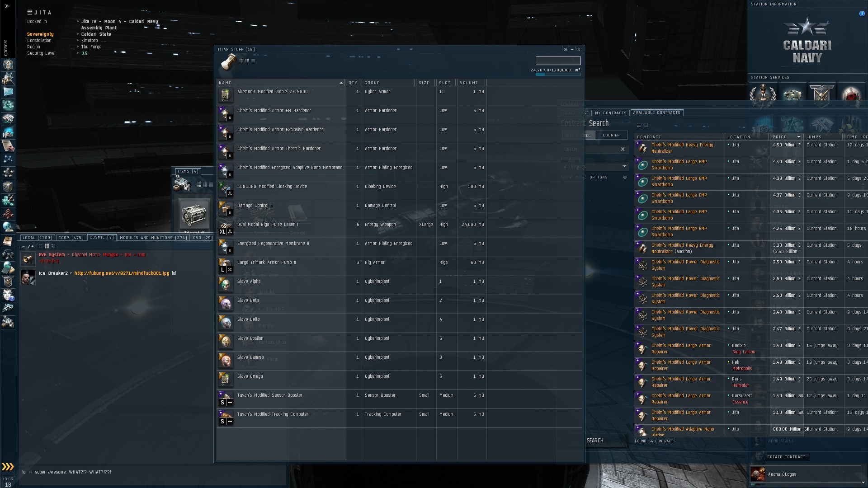The width and height of the screenshot is (868, 488).
Task: Open the Militia Office station service
Action: coord(821,94)
